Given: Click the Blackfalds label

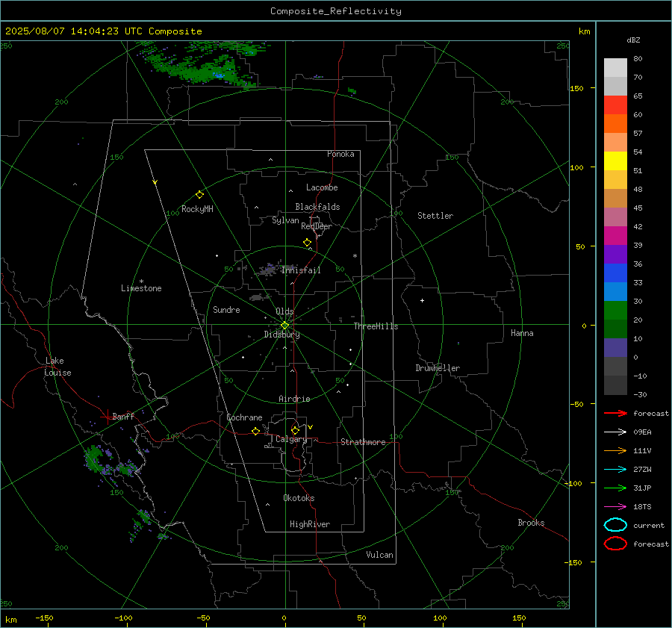Looking at the screenshot, I should point(317,207).
